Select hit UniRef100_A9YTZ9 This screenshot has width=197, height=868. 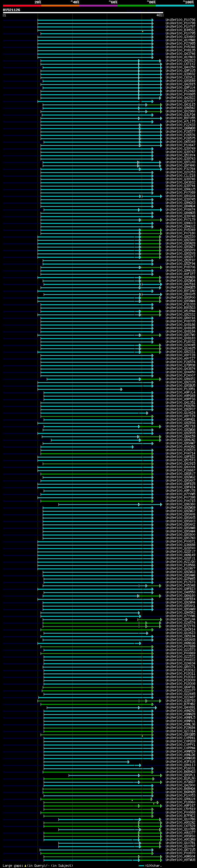tap(180, 416)
